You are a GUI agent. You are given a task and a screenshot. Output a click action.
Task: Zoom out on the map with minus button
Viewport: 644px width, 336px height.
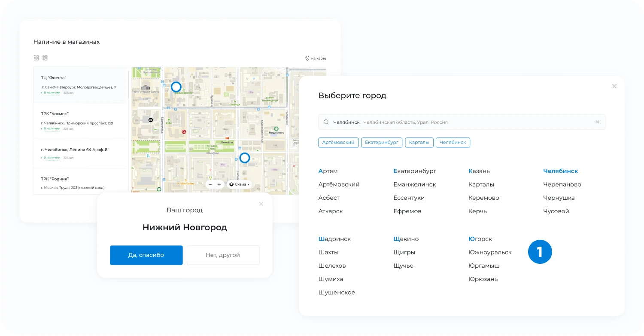(210, 184)
